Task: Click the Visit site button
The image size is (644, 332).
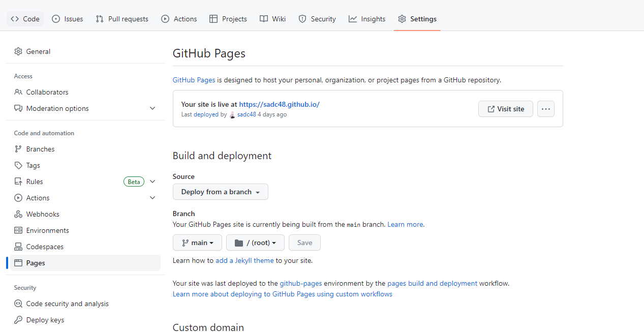Action: [x=506, y=109]
